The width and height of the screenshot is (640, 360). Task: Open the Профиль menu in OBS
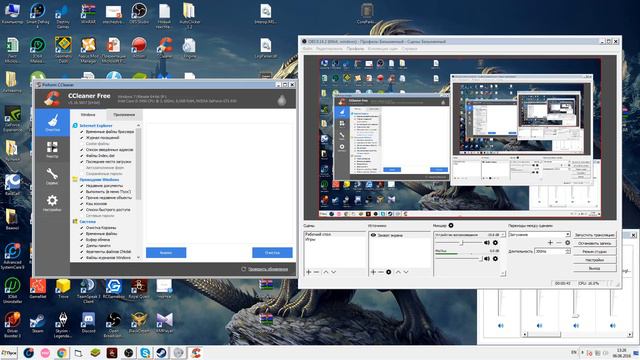(355, 49)
